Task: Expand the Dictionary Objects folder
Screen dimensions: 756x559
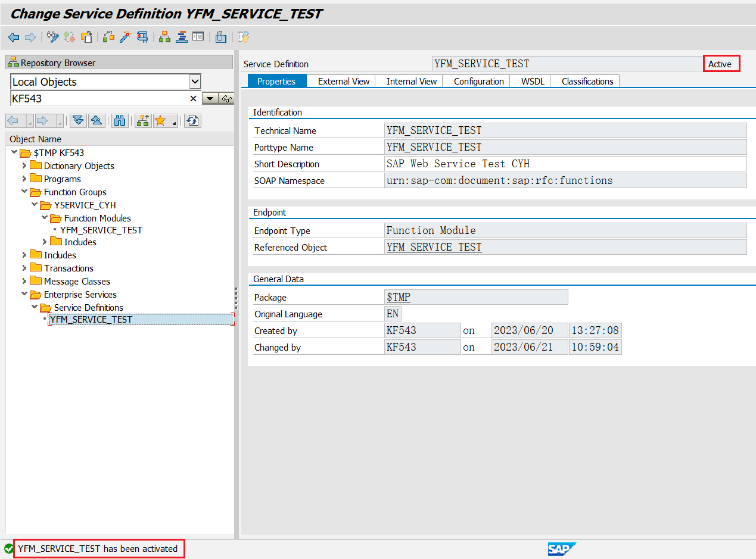Action: 24,166
